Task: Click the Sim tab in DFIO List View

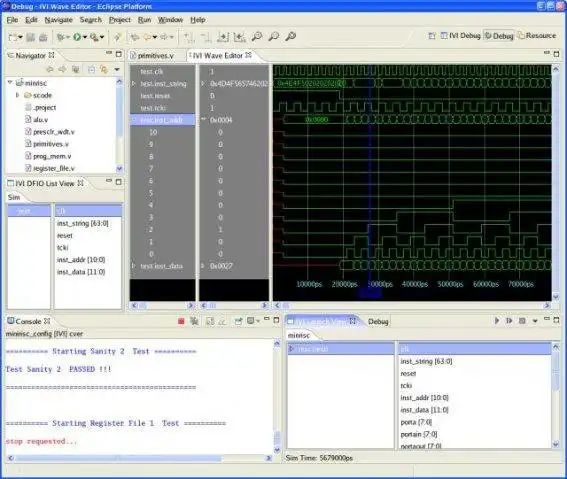Action: 14,197
